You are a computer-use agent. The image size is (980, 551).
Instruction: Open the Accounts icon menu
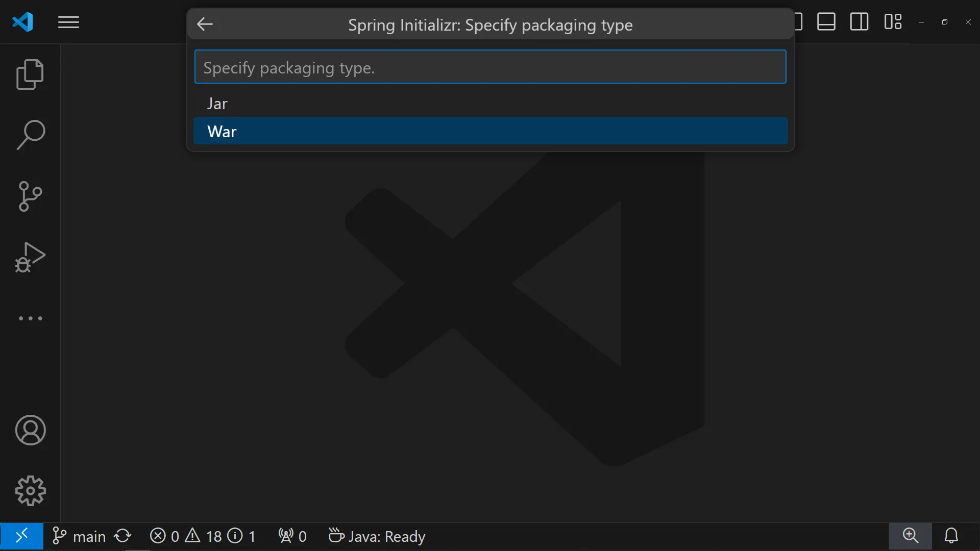coord(30,430)
